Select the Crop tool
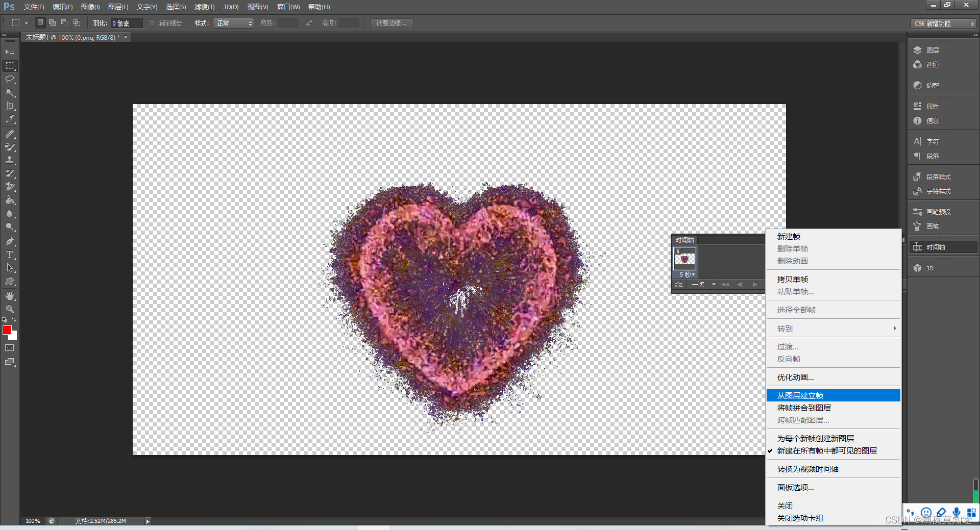This screenshot has height=530, width=980. pos(10,106)
